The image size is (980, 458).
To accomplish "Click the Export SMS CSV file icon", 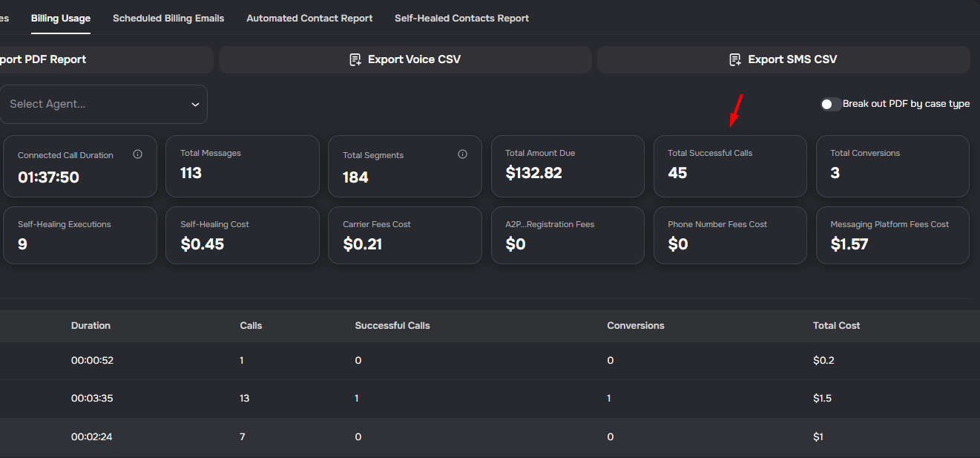I will tap(735, 59).
